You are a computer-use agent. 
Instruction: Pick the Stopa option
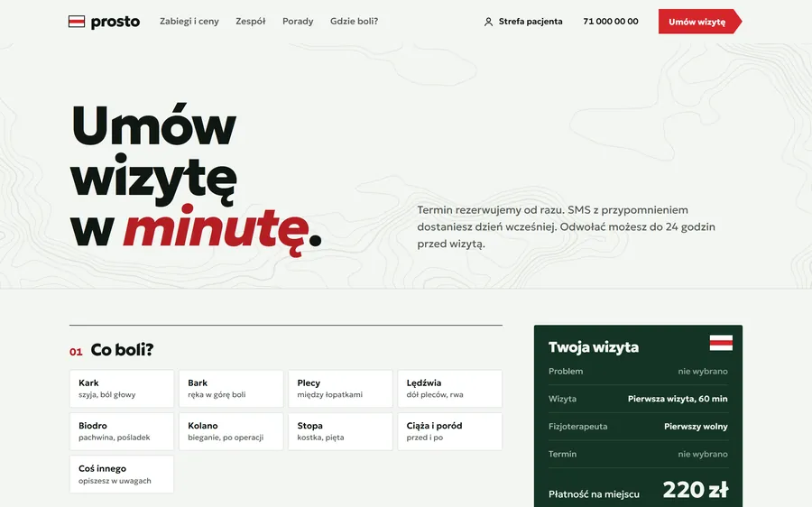point(340,431)
